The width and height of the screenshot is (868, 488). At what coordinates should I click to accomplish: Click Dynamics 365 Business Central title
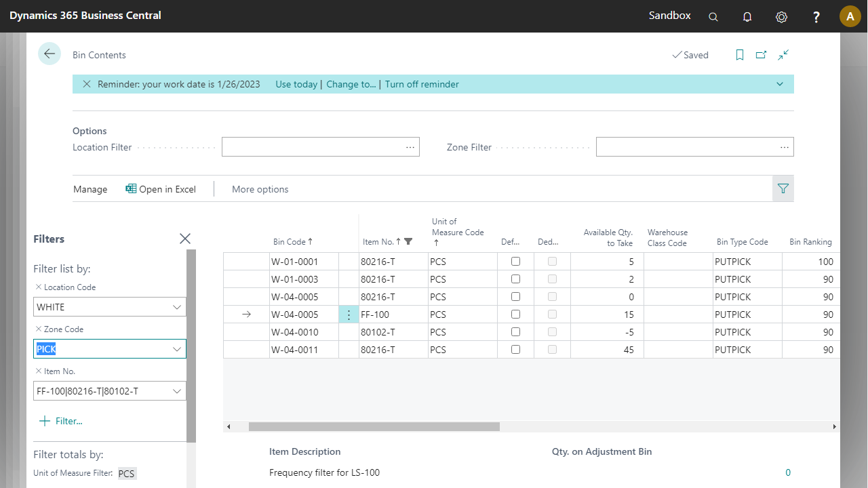point(85,15)
